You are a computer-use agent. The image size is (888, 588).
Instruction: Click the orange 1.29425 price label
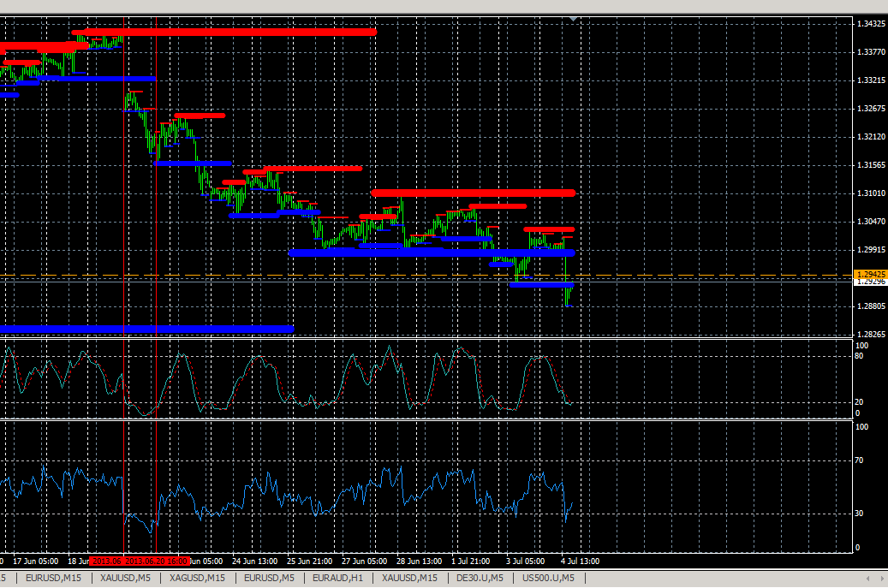869,274
